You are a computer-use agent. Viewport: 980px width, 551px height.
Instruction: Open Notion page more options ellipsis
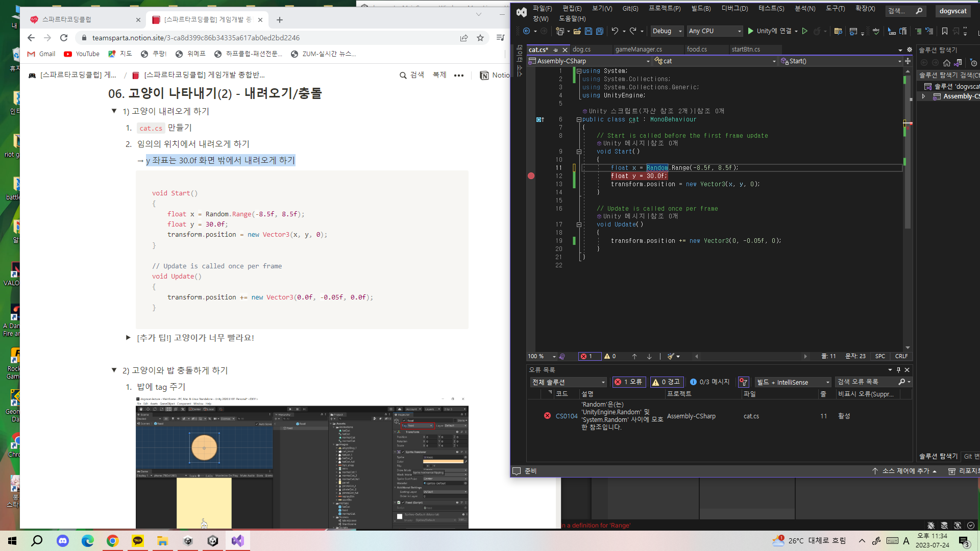459,75
